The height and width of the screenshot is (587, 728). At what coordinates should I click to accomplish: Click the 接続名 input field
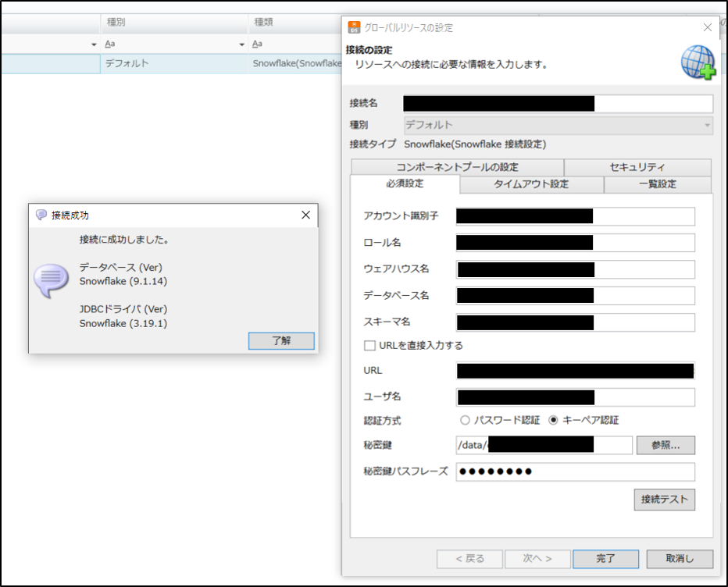[x=558, y=104]
